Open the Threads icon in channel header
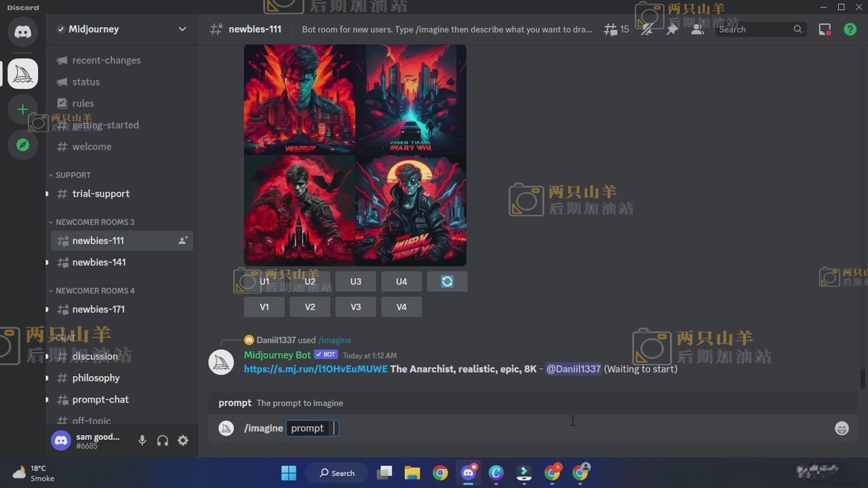Screen dimensions: 868x488 (612, 29)
